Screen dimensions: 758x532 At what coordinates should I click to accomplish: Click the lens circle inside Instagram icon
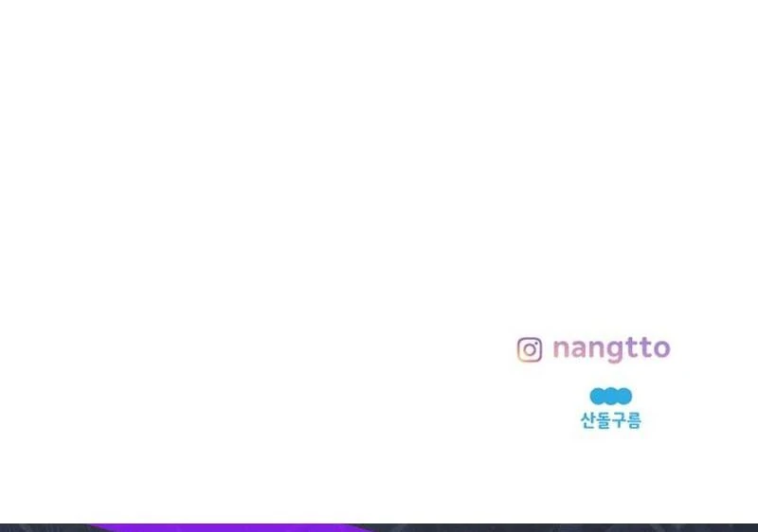pos(530,350)
